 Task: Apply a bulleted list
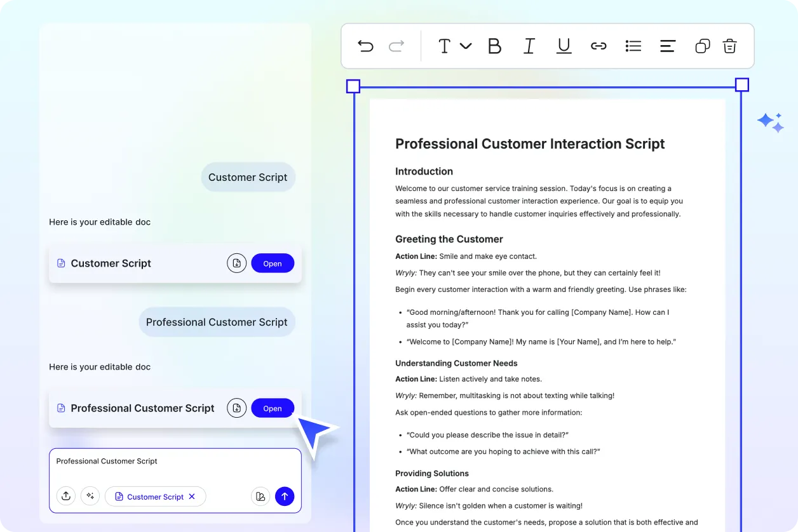633,46
